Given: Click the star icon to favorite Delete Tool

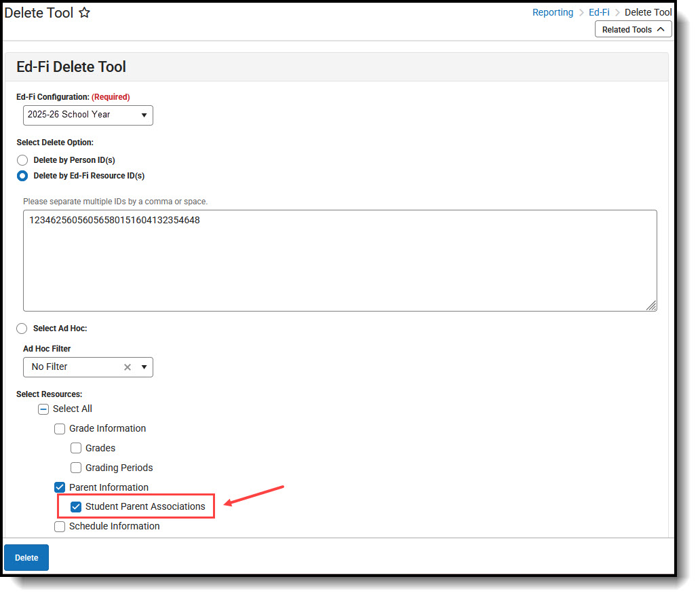Looking at the screenshot, I should pos(83,12).
